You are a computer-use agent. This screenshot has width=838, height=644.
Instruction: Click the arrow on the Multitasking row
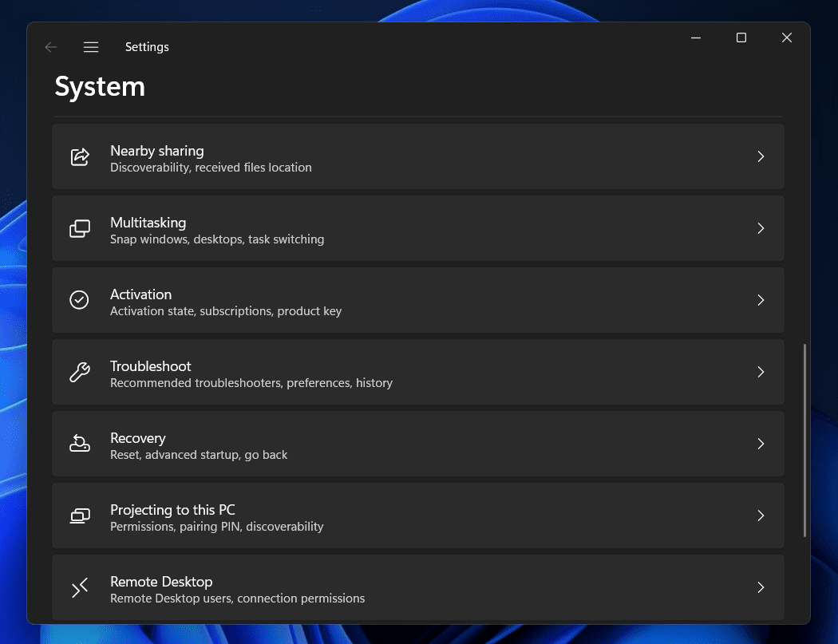[x=761, y=229]
